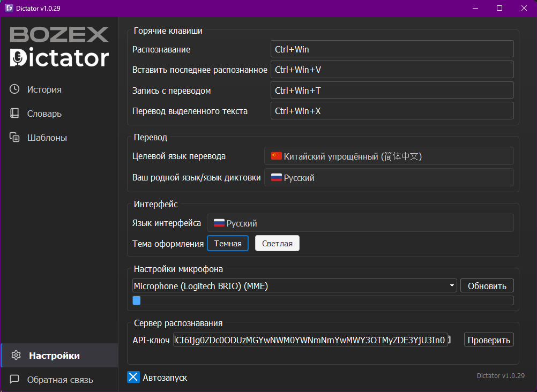Click the Dictator v1.0.29 version label

501,375
